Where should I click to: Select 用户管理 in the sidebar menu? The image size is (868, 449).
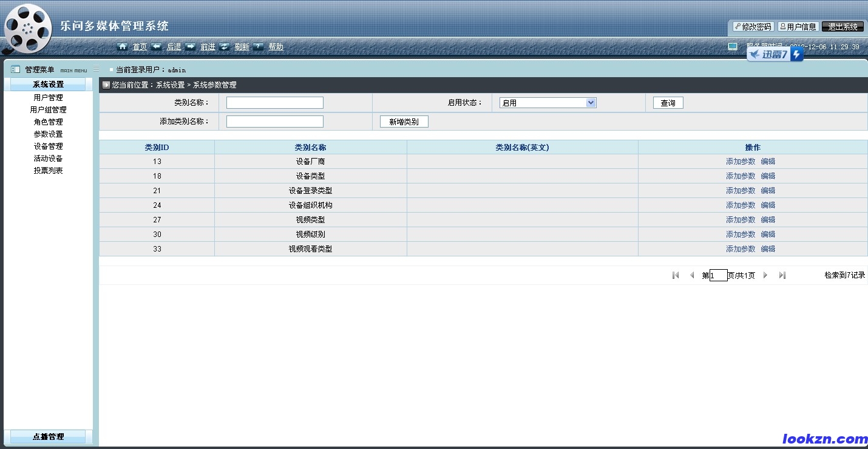coord(49,97)
